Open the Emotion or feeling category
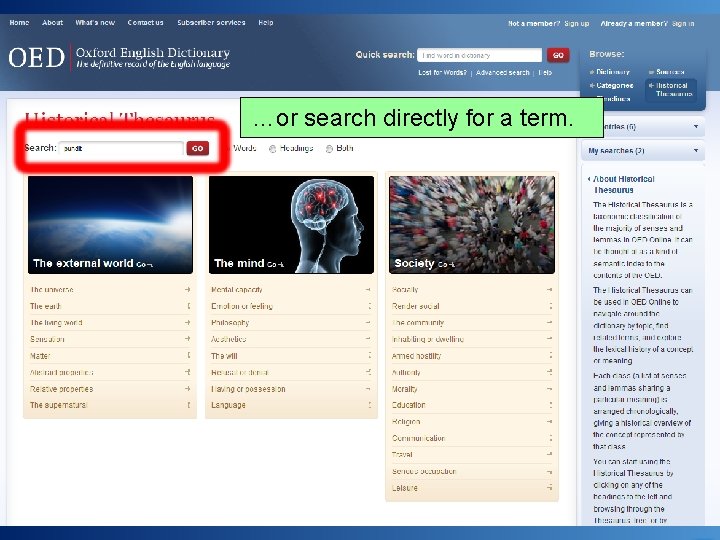 pos(242,306)
